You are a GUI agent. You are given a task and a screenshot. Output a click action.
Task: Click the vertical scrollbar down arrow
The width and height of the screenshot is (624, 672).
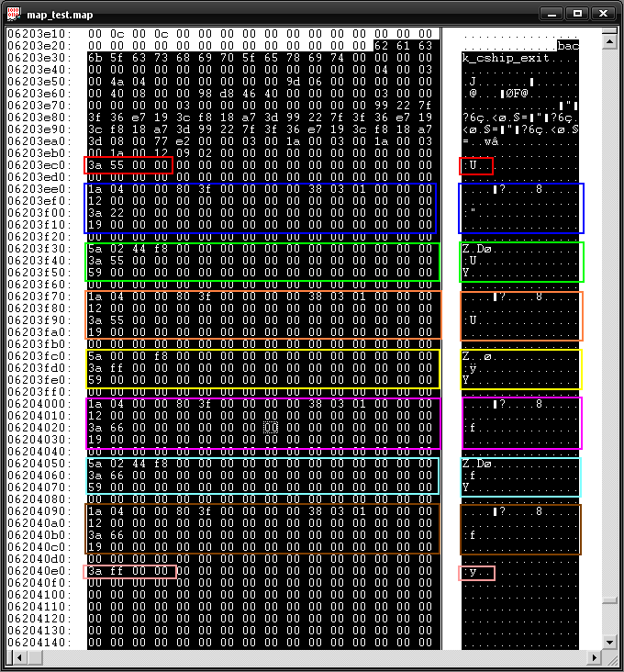[608, 642]
